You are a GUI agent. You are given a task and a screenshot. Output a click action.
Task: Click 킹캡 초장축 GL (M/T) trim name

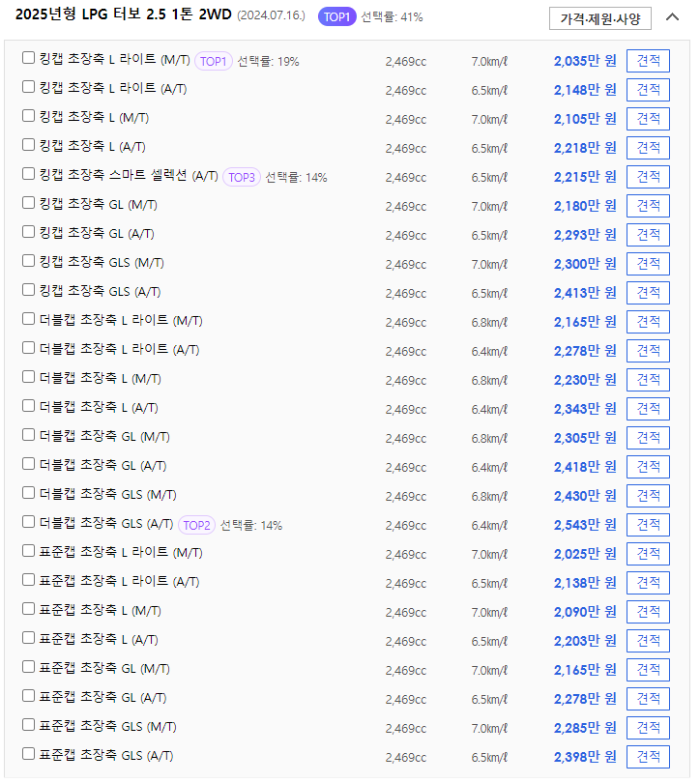click(x=99, y=204)
